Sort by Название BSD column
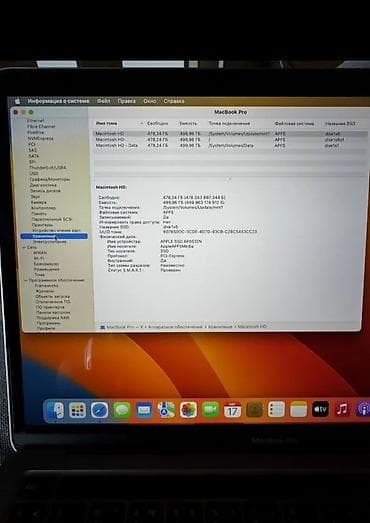The height and width of the screenshot is (523, 370). coord(340,123)
